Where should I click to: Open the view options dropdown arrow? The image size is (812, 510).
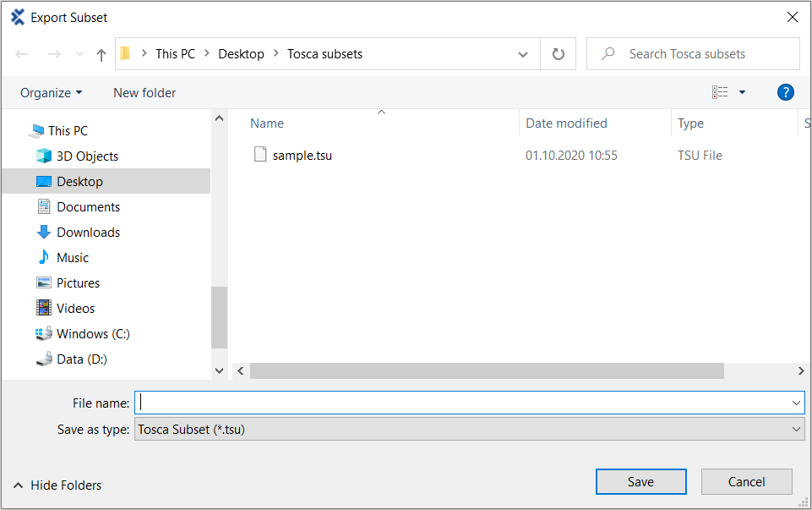(742, 92)
